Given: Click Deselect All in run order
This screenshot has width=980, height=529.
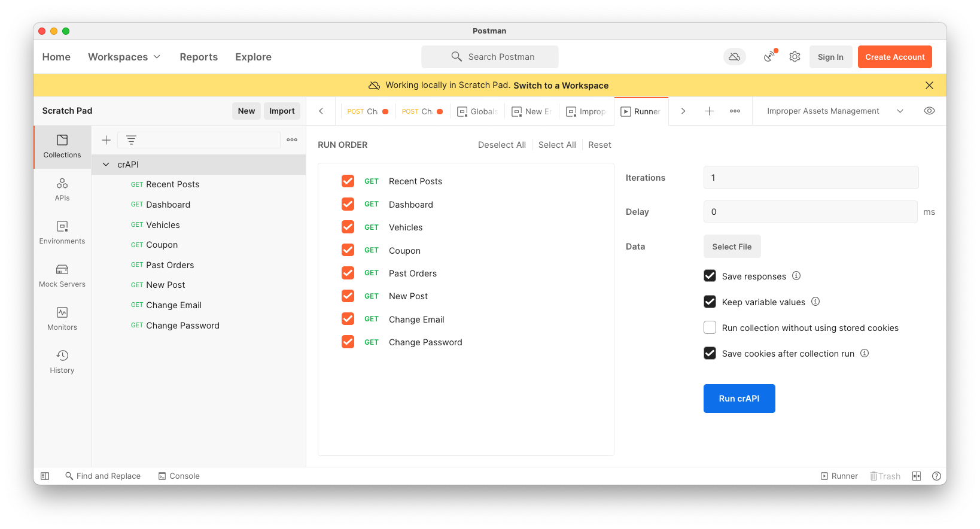Looking at the screenshot, I should [x=502, y=145].
